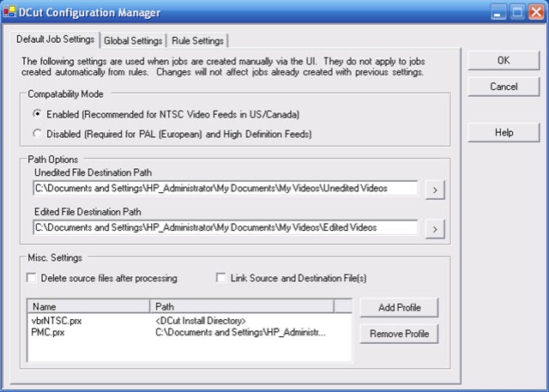
Task: Select the PMC.prx profile row
Action: tap(190, 332)
